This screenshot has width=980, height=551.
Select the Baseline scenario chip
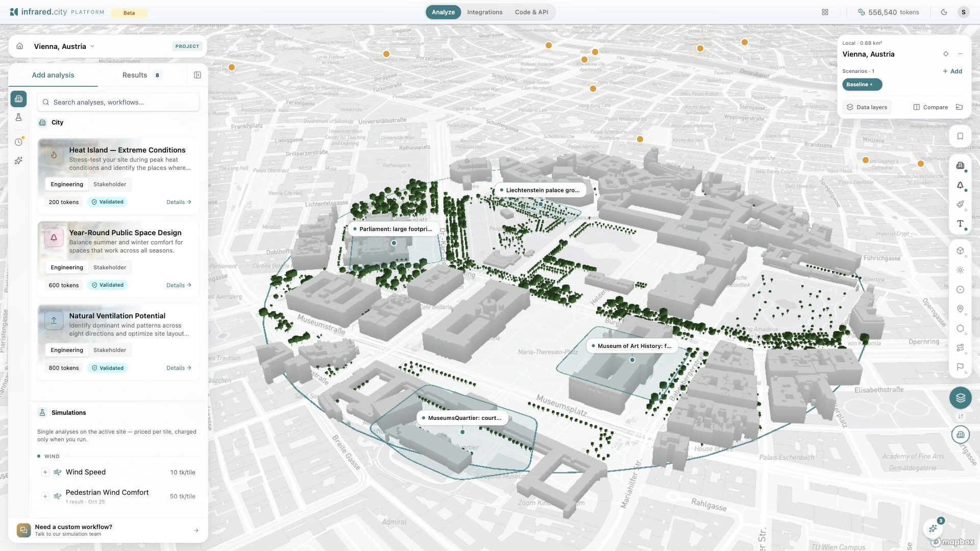(862, 85)
